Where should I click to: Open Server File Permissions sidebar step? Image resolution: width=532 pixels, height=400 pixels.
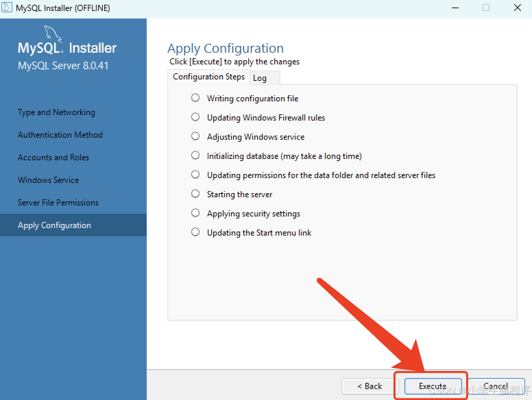pyautogui.click(x=58, y=203)
